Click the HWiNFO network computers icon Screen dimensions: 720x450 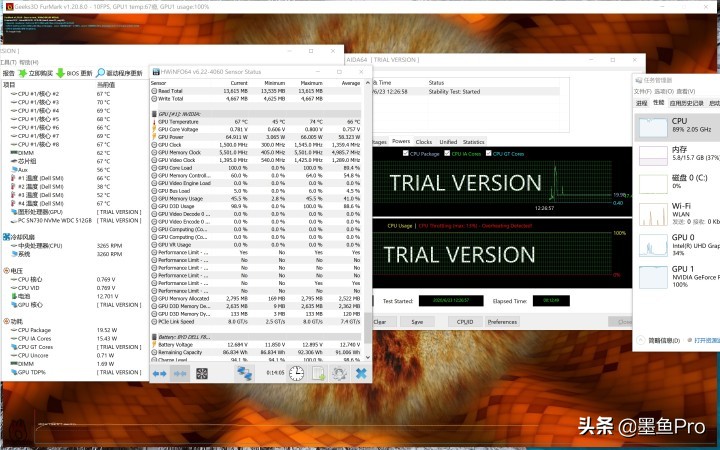[244, 373]
